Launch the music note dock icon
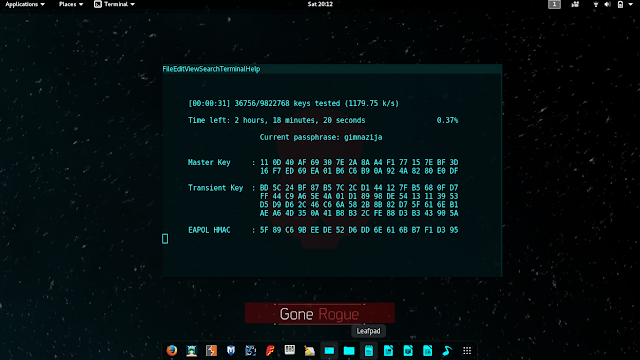The image size is (640, 360). coord(447,351)
